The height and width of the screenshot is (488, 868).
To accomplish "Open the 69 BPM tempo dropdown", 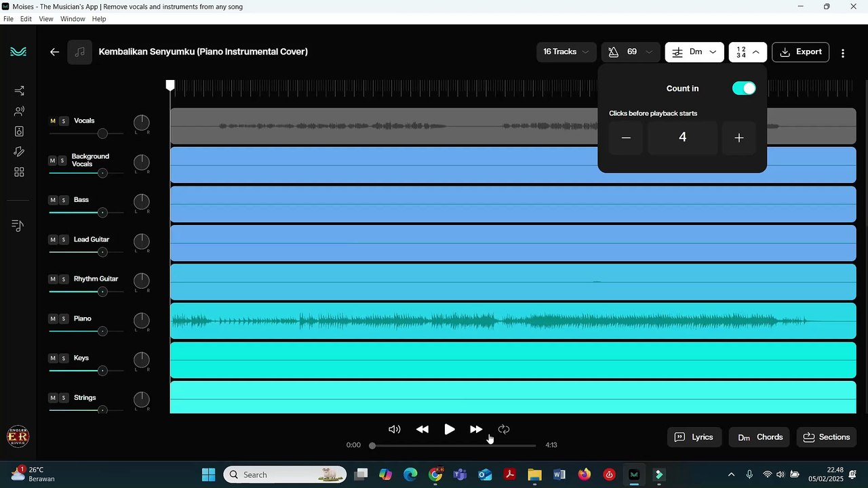I will (x=631, y=52).
